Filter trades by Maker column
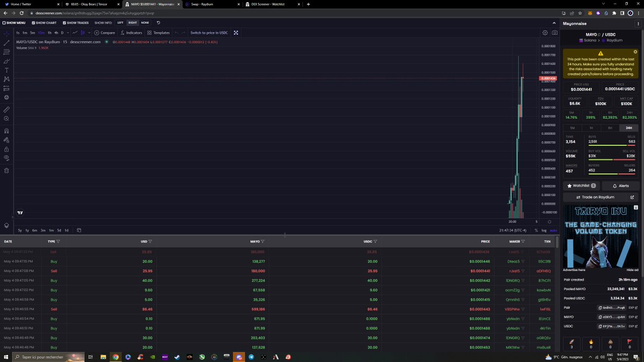This screenshot has height=362, width=644. (x=523, y=241)
